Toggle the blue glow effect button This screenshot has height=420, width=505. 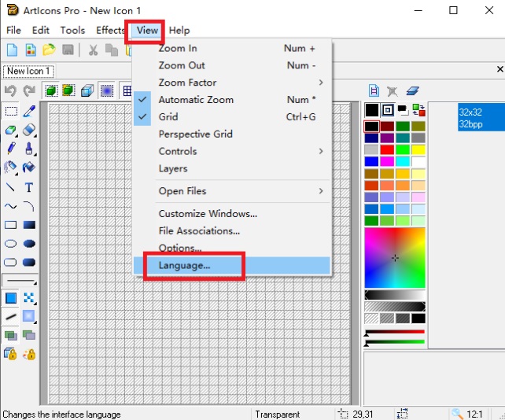(x=107, y=90)
